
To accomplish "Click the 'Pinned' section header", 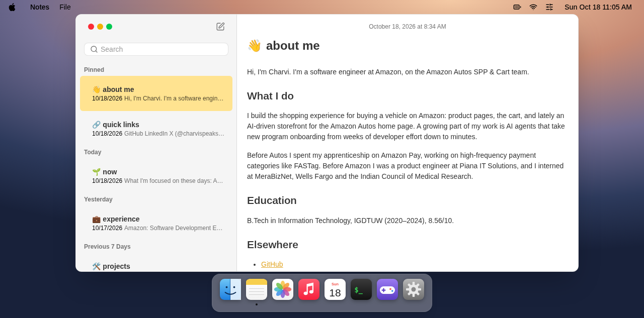I will coord(94,70).
